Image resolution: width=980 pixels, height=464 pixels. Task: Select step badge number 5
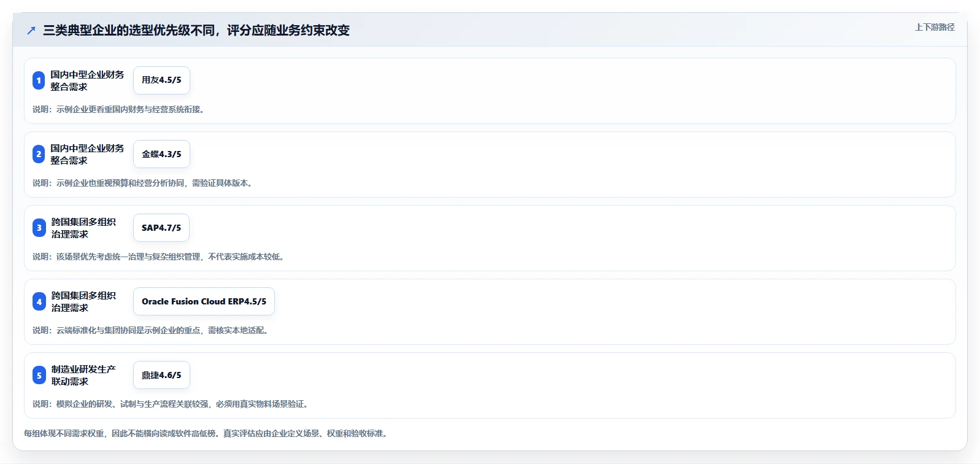tap(39, 375)
